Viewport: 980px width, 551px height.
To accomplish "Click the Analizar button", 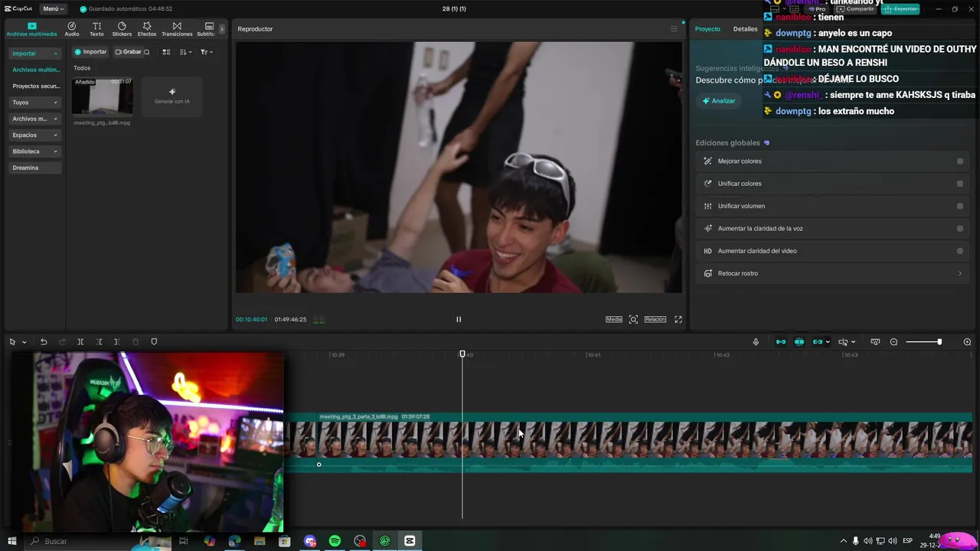I will [718, 101].
